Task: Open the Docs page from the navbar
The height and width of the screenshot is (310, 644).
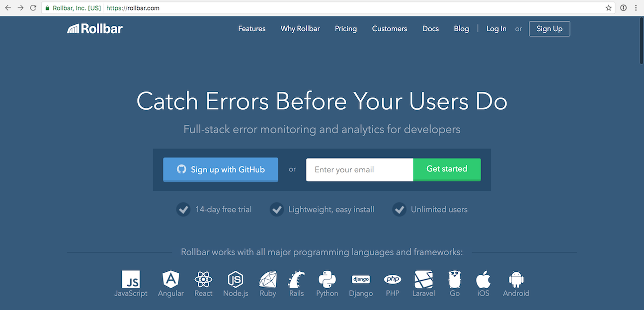Action: [x=430, y=28]
